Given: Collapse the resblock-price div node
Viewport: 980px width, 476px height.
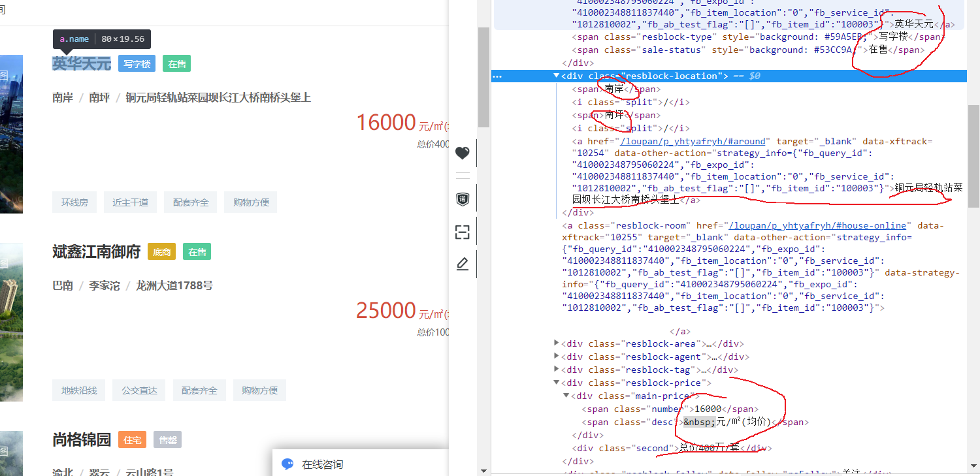Looking at the screenshot, I should 556,383.
